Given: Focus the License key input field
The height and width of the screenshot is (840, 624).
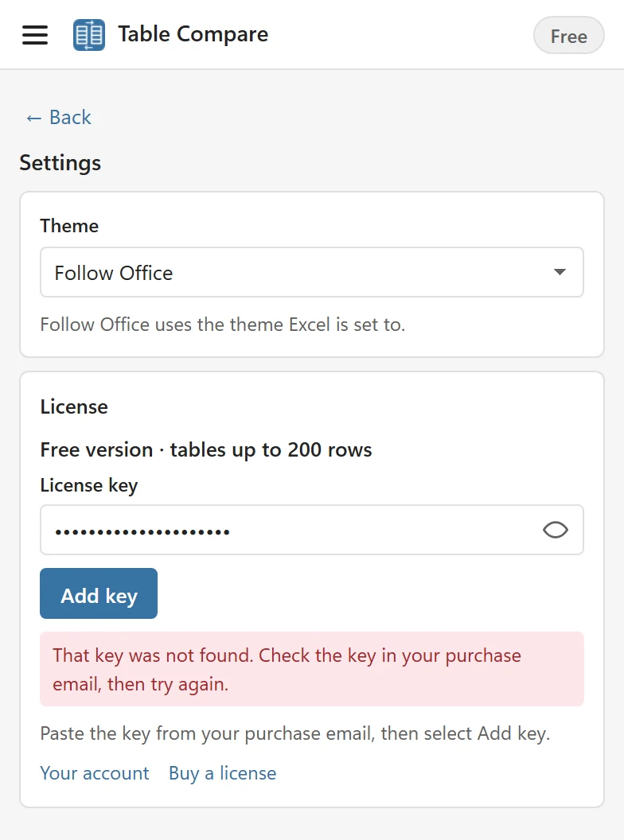Looking at the screenshot, I should coord(312,530).
